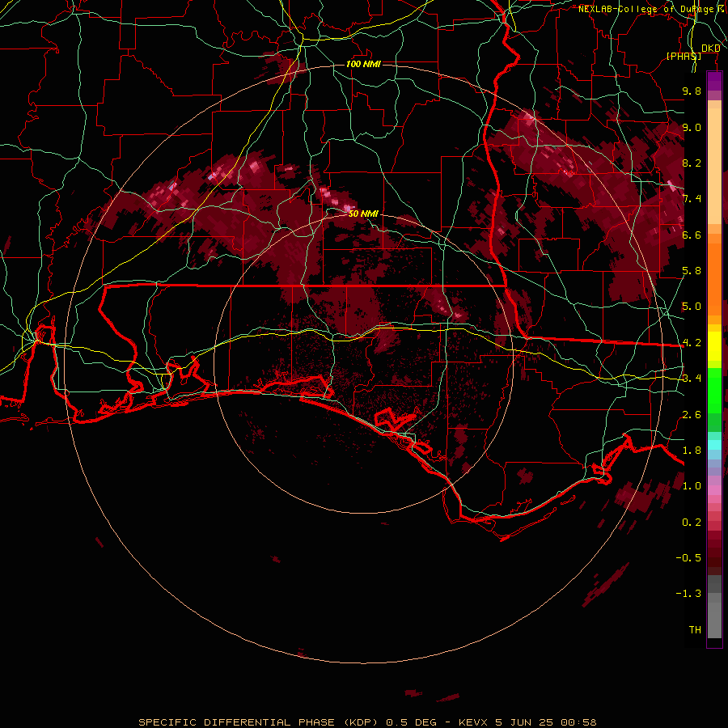This screenshot has height=728, width=728.
Task: Click the KEVX radar site identifier
Action: tap(473, 722)
